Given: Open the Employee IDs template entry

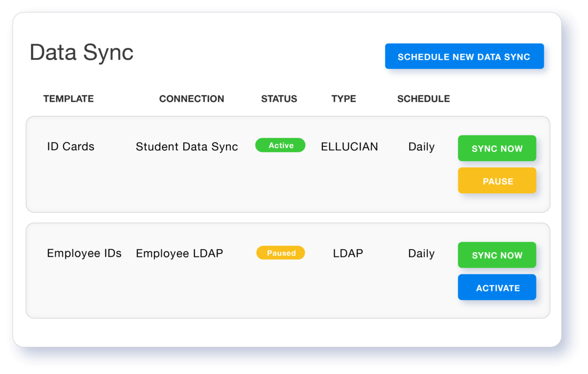Looking at the screenshot, I should pyautogui.click(x=84, y=254).
